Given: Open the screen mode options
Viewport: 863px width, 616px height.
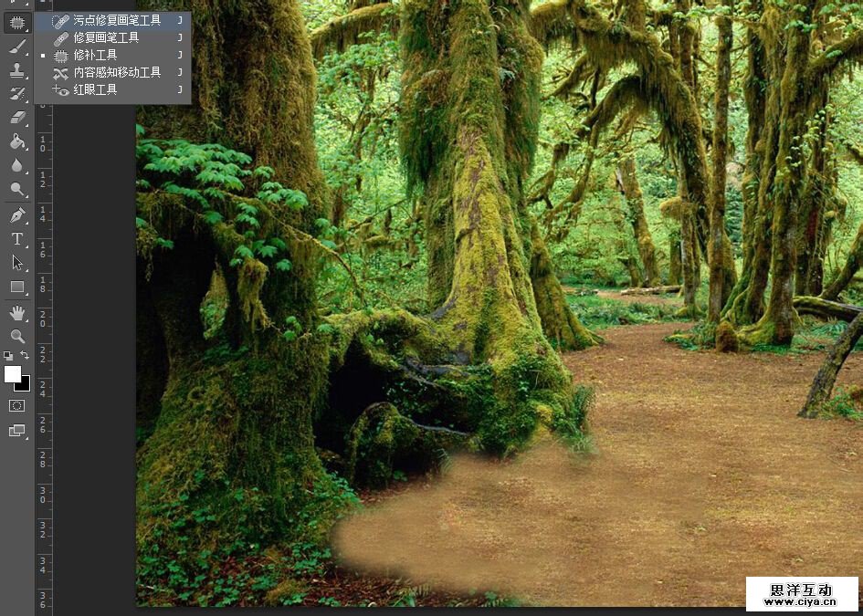Looking at the screenshot, I should click(17, 431).
